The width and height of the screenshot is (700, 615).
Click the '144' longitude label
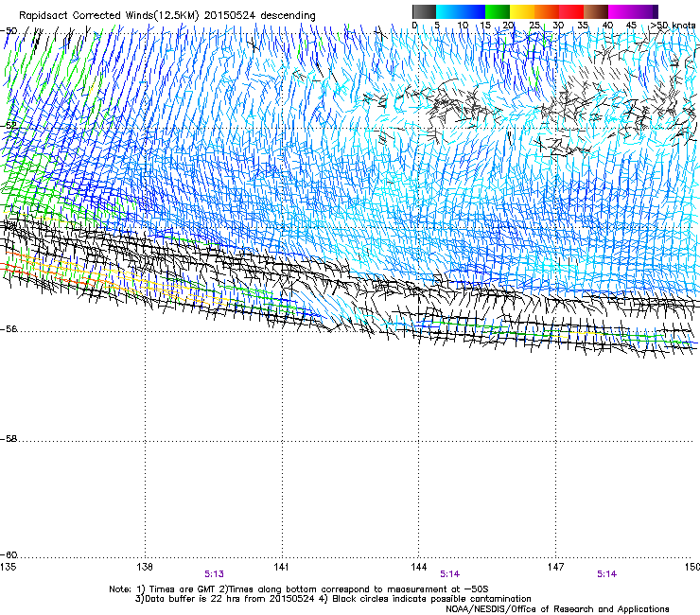[x=418, y=567]
